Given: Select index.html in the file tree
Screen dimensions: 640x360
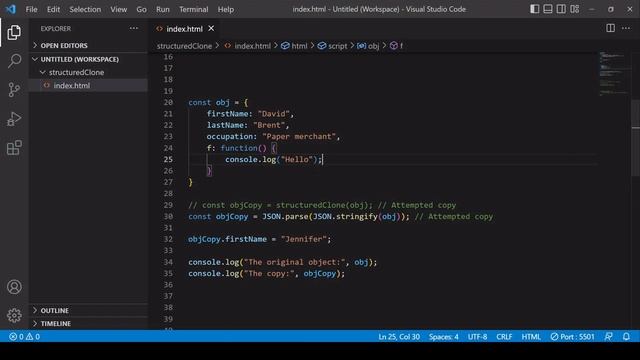Looking at the screenshot, I should (88, 85).
